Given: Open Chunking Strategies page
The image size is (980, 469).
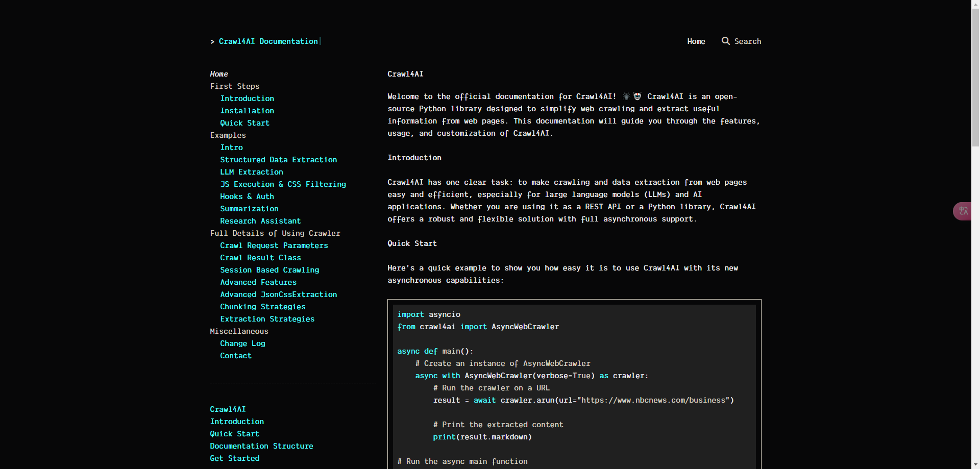Looking at the screenshot, I should (262, 307).
